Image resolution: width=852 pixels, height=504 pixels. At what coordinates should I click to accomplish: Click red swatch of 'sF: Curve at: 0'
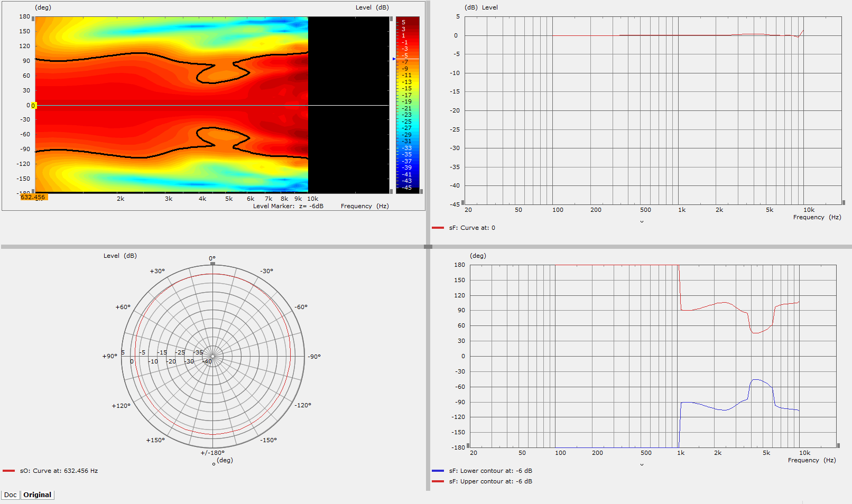pos(438,228)
